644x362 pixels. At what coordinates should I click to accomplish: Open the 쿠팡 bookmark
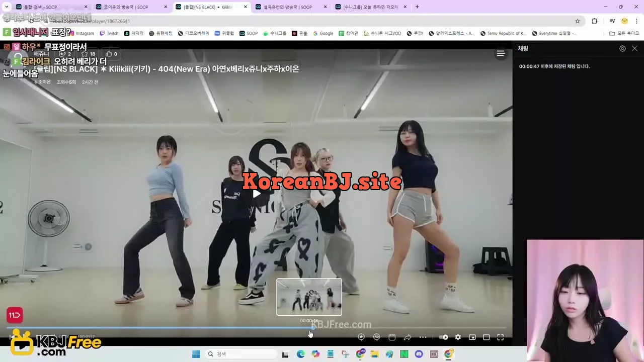[x=415, y=33]
